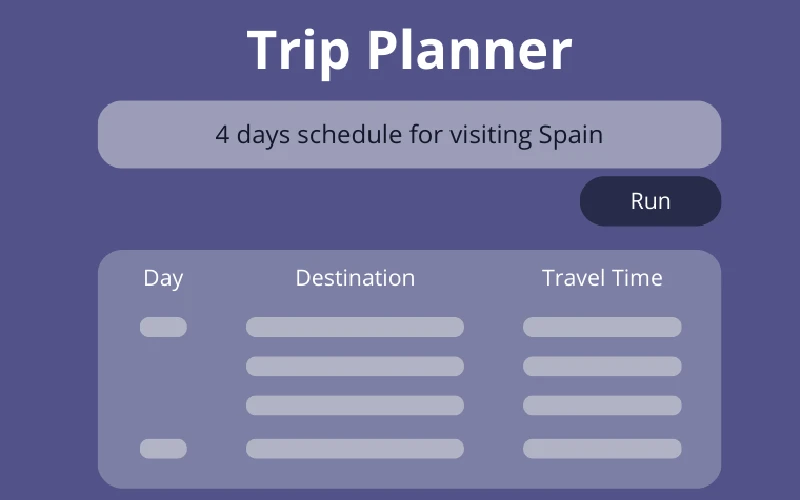Select the Travel Time column header
This screenshot has height=500, width=800.
pyautogui.click(x=602, y=278)
